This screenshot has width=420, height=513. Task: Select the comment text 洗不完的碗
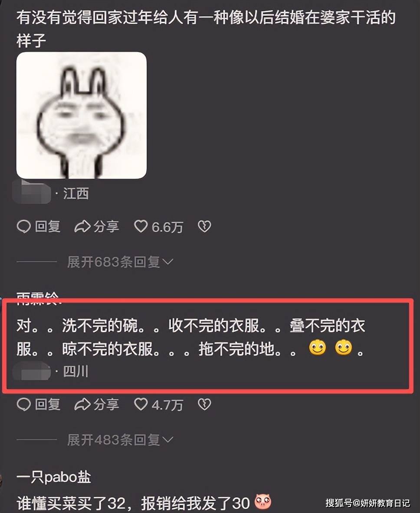(100, 326)
